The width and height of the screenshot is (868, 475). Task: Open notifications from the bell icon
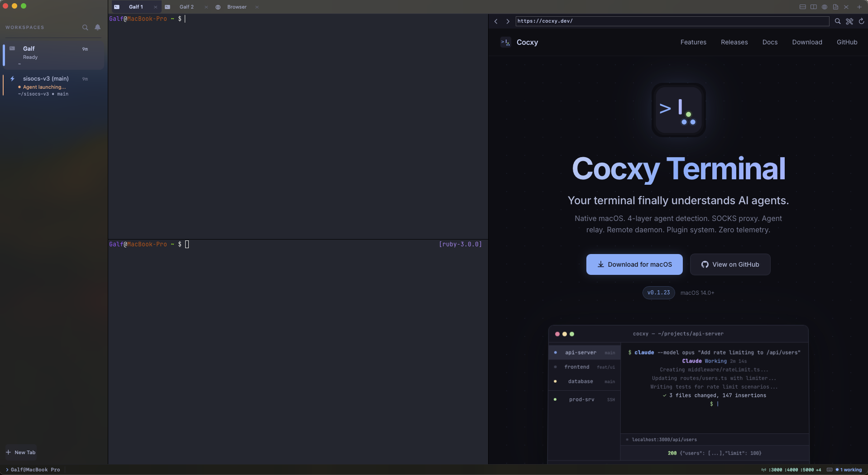click(97, 27)
